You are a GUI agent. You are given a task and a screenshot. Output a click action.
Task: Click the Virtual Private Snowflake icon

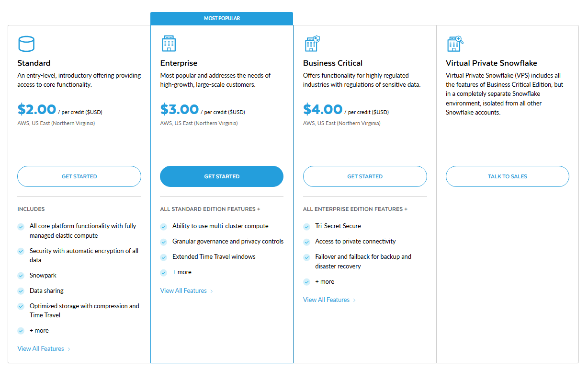coord(455,44)
